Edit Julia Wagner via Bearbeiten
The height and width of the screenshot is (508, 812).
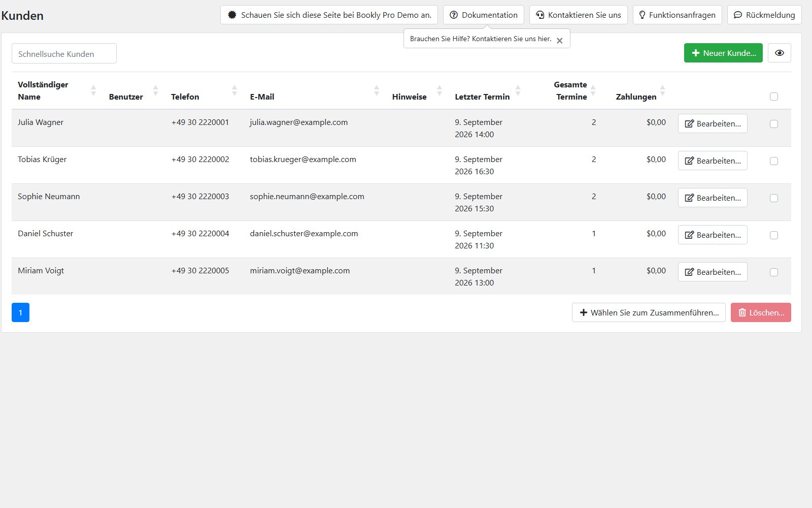click(x=713, y=123)
